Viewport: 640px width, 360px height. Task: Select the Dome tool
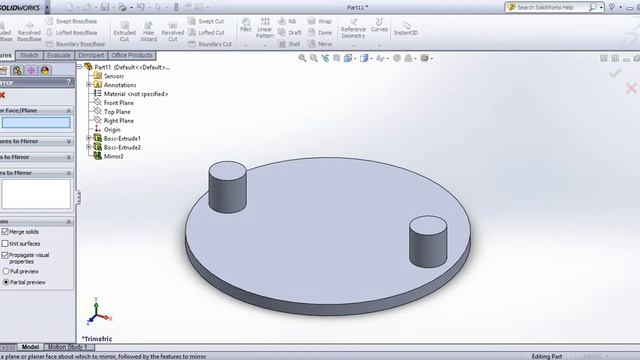(320, 33)
